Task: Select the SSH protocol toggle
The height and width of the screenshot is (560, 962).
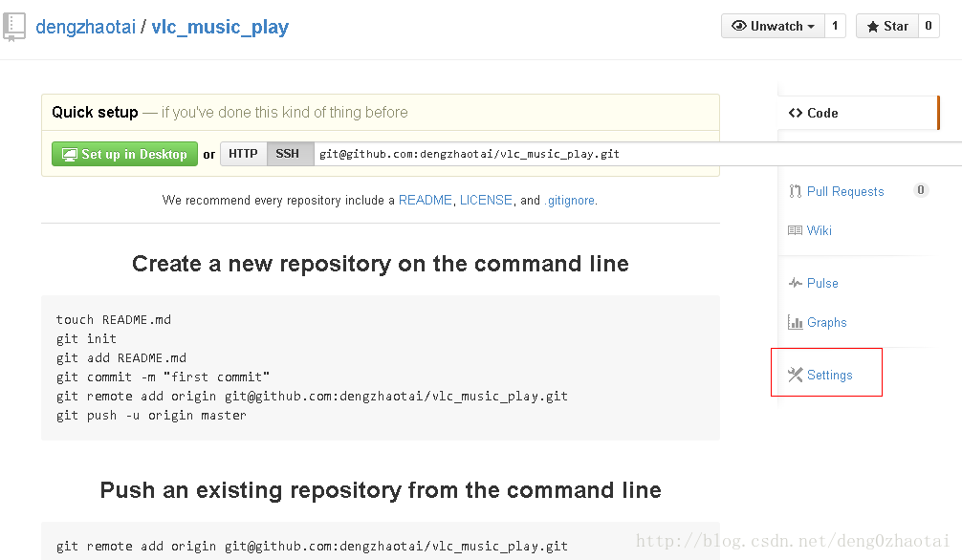Action: [x=287, y=154]
